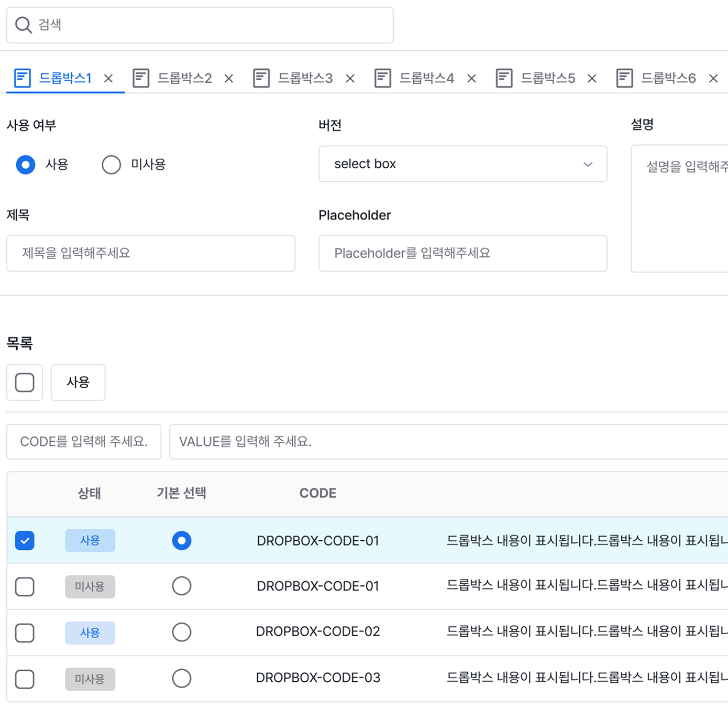Screen dimensions: 728x720
Task: Click the 설명 description textarea
Action: click(x=679, y=209)
